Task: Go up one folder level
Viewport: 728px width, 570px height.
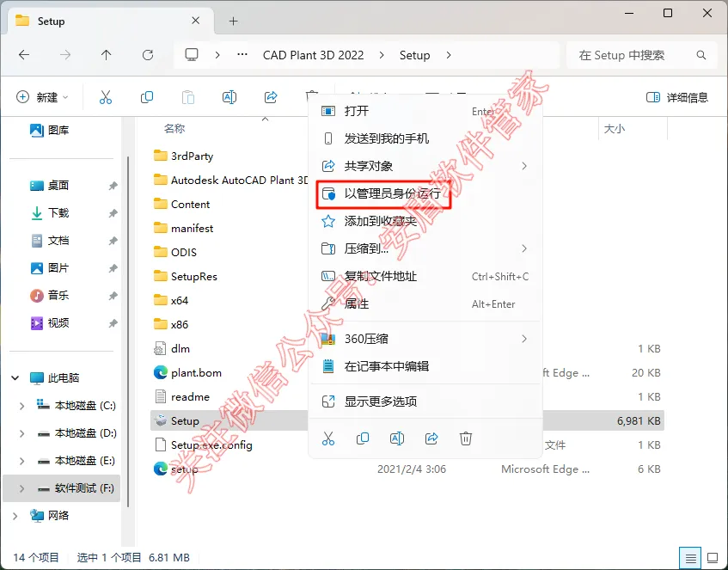Action: [x=107, y=55]
